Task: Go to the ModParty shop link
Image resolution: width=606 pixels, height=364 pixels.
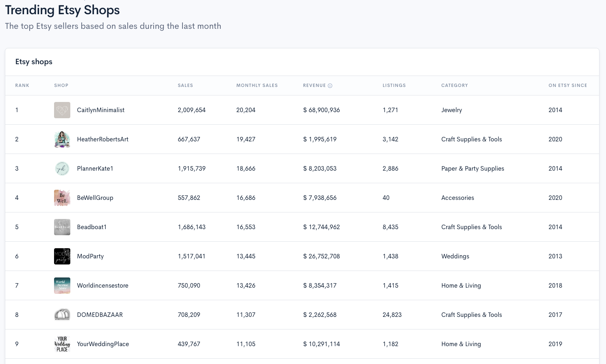Action: pos(90,256)
